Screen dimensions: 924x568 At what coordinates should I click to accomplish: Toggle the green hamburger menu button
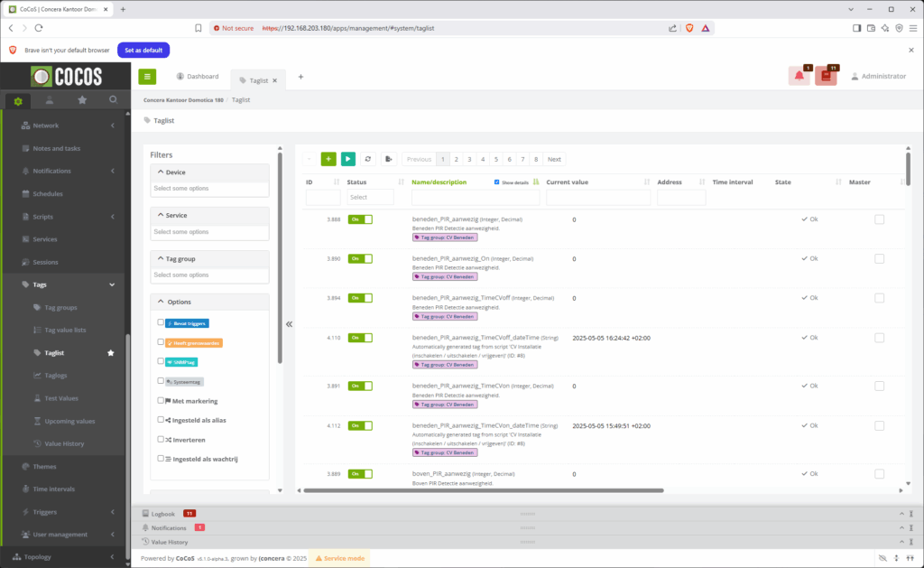(147, 77)
